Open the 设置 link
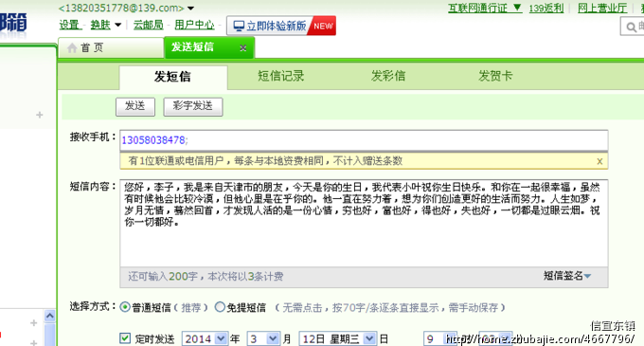The width and height of the screenshot is (644, 346). (69, 25)
